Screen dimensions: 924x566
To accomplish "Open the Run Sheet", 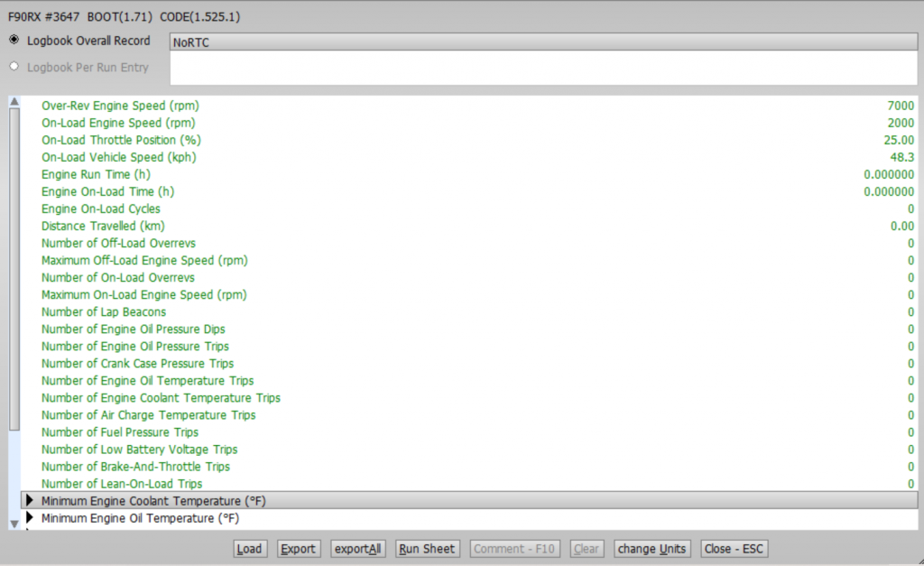I will coord(428,549).
